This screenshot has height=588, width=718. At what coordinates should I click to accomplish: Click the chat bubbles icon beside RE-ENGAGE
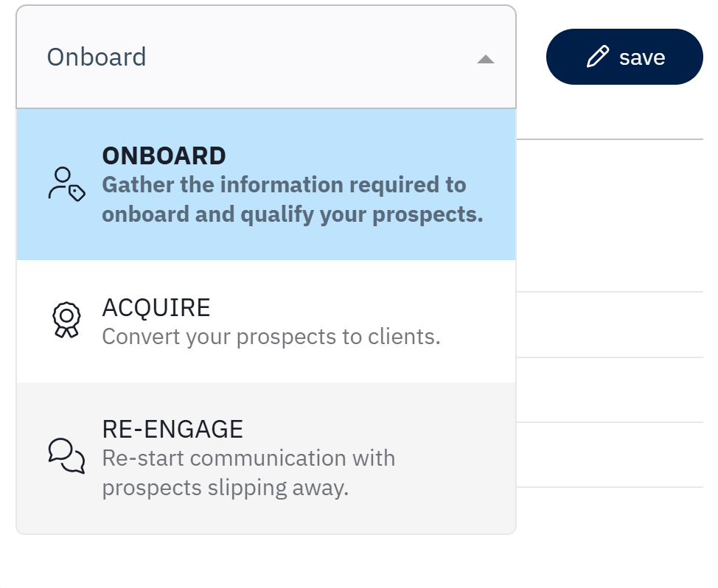coord(66,456)
